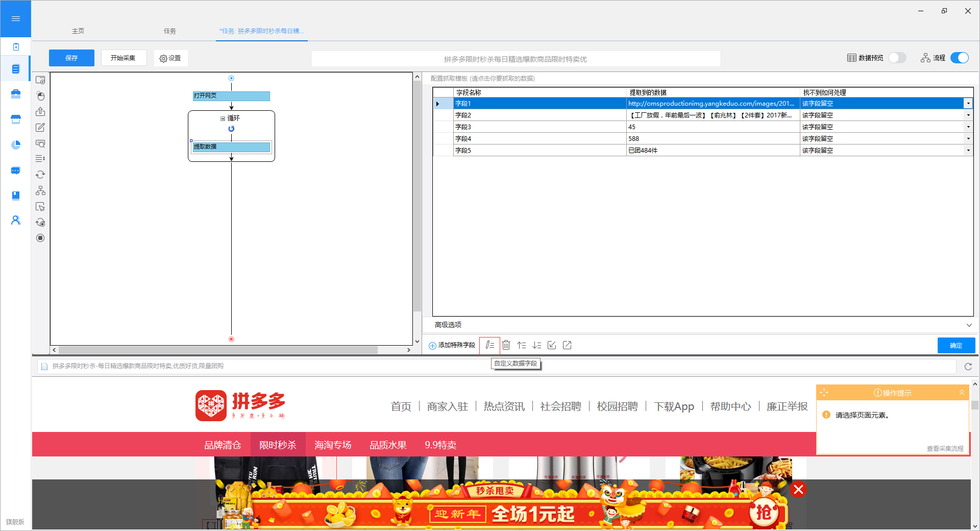Image resolution: width=980 pixels, height=531 pixels.
Task: Click the import fields icon
Action: [552, 345]
